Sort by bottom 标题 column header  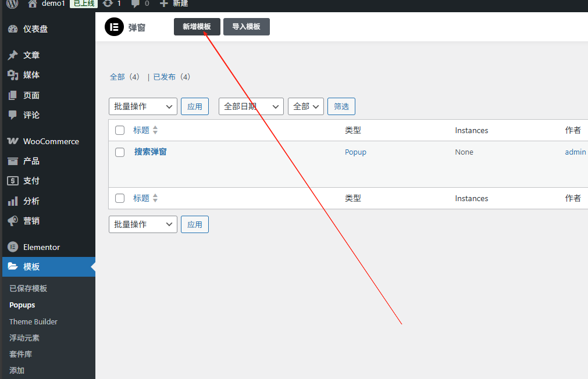(x=141, y=198)
